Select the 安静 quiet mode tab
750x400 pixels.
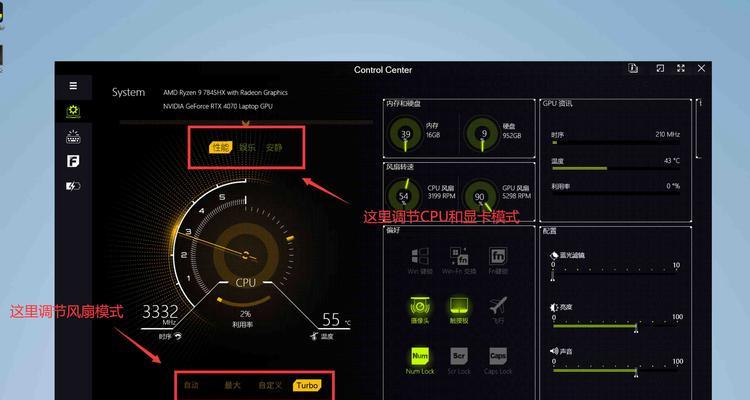click(x=274, y=147)
